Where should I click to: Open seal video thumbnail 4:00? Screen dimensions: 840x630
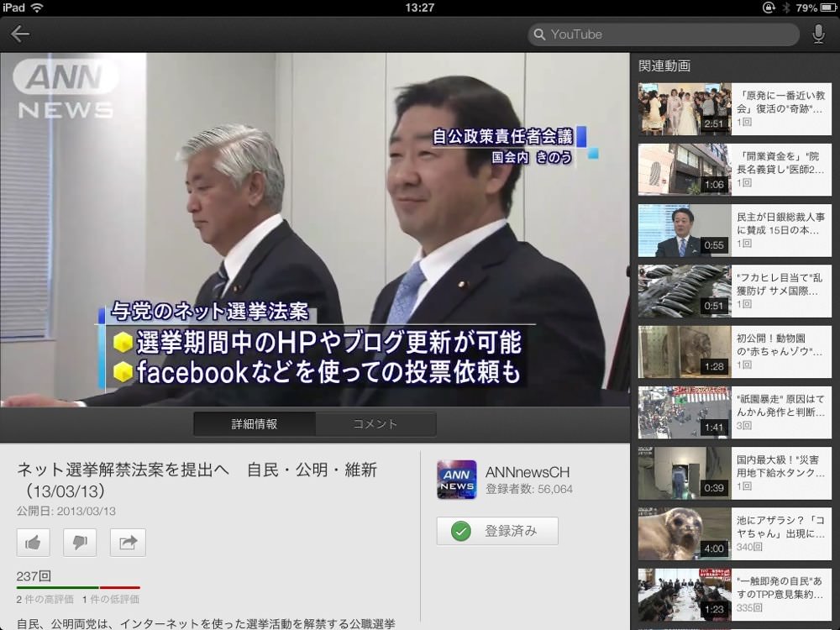[685, 533]
